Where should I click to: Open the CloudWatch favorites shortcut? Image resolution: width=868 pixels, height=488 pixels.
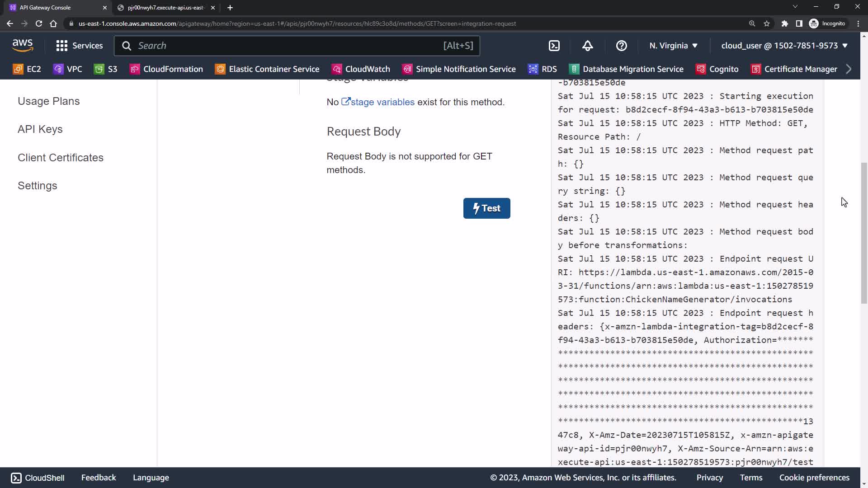361,69
